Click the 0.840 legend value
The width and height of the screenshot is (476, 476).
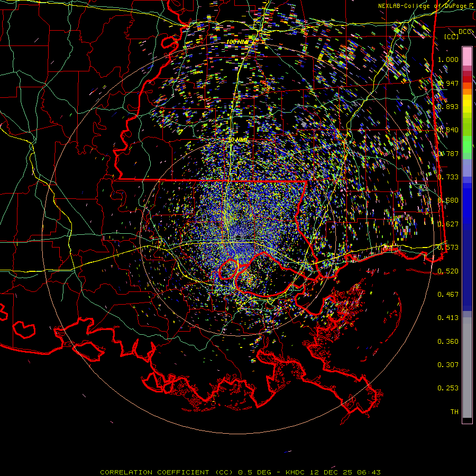coord(448,130)
